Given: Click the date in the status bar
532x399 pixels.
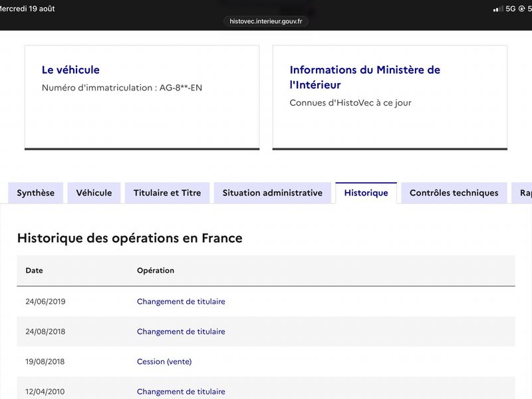Looking at the screenshot, I should pyautogui.click(x=27, y=9).
